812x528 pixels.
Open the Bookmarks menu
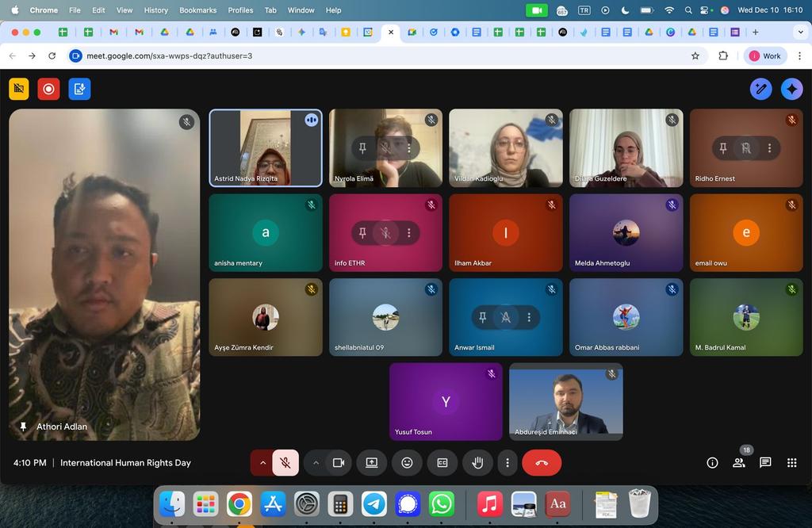(197, 10)
